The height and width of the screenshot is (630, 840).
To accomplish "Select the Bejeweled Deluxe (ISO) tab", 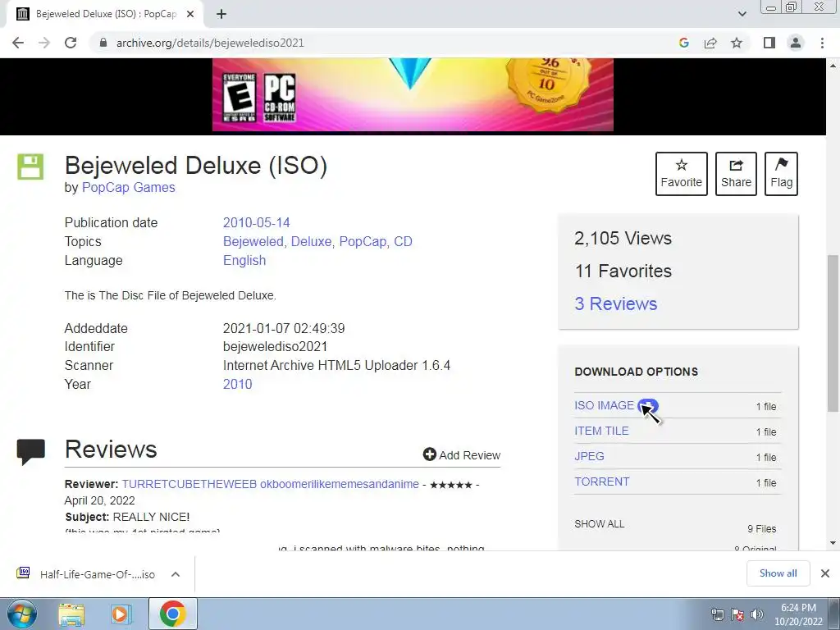I will click(104, 14).
